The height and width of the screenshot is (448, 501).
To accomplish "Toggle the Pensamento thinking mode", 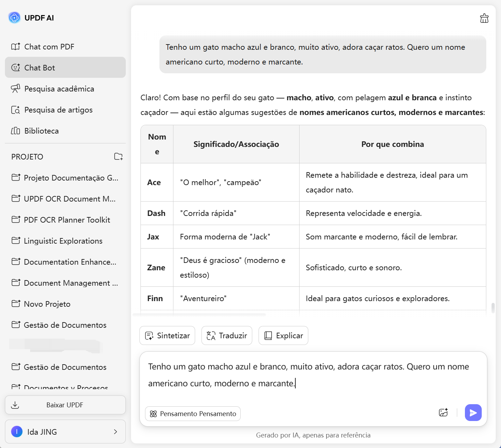I will [x=193, y=414].
